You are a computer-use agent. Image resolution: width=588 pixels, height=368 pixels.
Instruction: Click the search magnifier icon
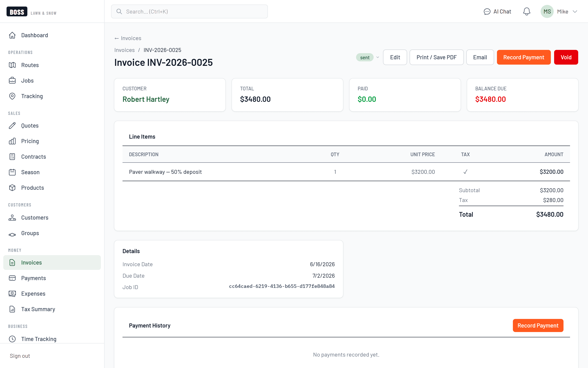tap(119, 11)
